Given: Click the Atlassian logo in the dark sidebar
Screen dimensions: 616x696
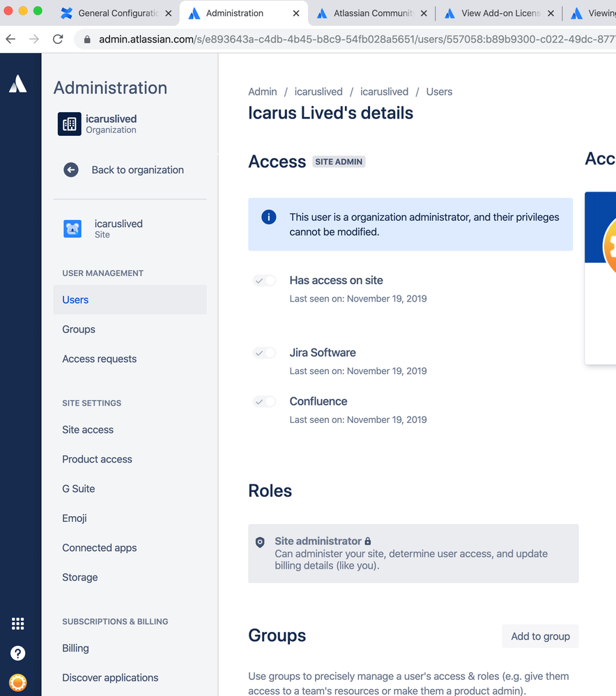Looking at the screenshot, I should (17, 84).
